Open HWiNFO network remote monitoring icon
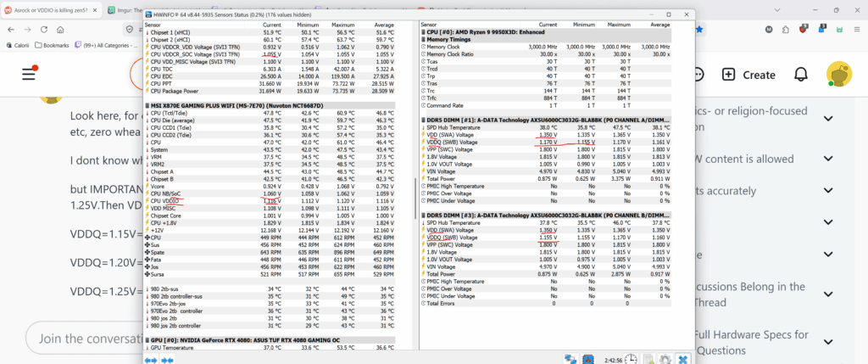868x364 pixels. click(x=570, y=359)
